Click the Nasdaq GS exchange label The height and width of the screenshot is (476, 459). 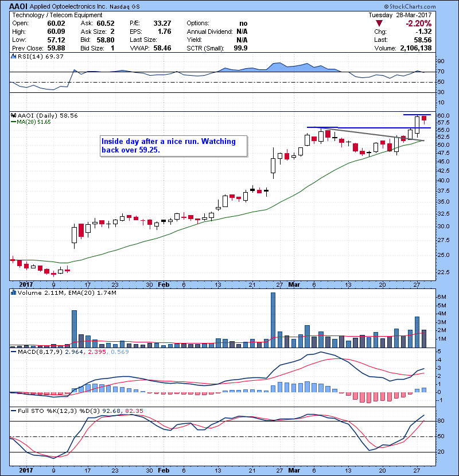coord(125,7)
